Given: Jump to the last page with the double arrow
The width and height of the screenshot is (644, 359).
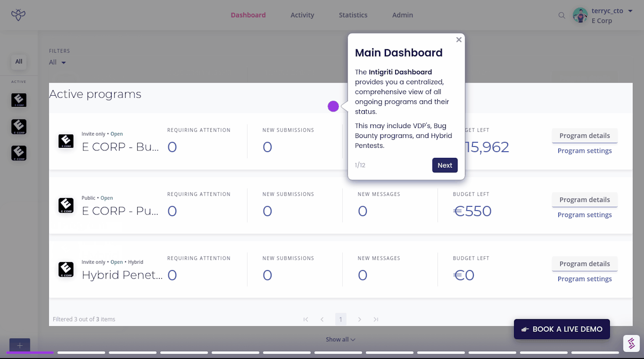Looking at the screenshot, I should tap(376, 319).
